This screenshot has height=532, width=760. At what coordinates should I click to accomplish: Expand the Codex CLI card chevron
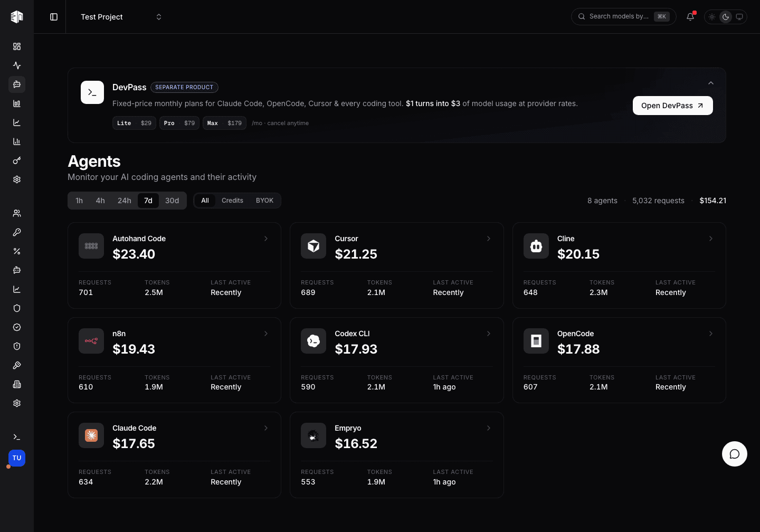click(x=489, y=334)
